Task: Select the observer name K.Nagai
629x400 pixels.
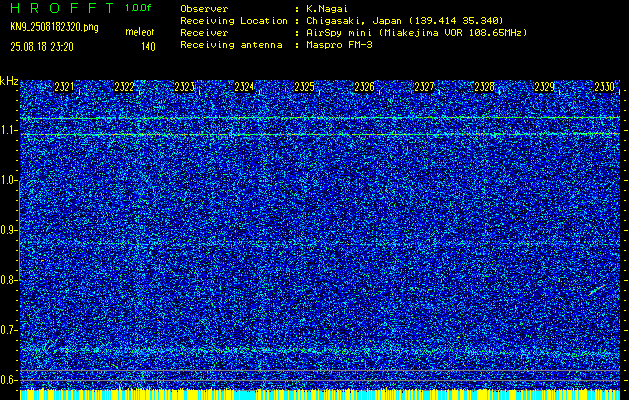Action: tap(327, 9)
